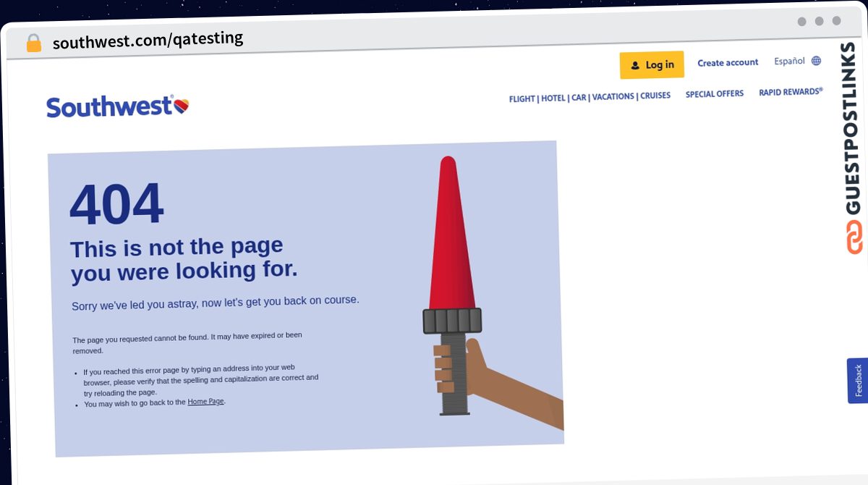Open the RAPID REWARDS menu
Image resolution: width=868 pixels, height=485 pixels.
pos(791,93)
